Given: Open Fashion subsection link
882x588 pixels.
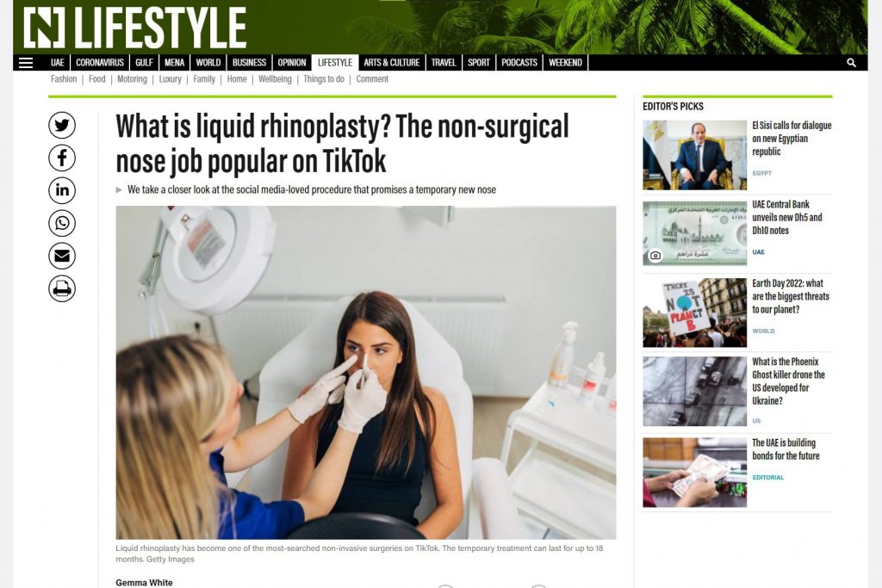Looking at the screenshot, I should (x=64, y=79).
